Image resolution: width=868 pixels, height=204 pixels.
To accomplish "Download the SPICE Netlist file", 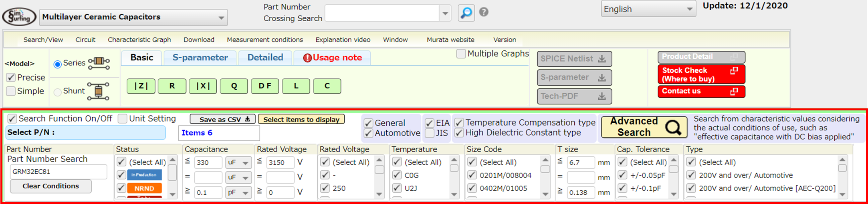I will pyautogui.click(x=574, y=59).
